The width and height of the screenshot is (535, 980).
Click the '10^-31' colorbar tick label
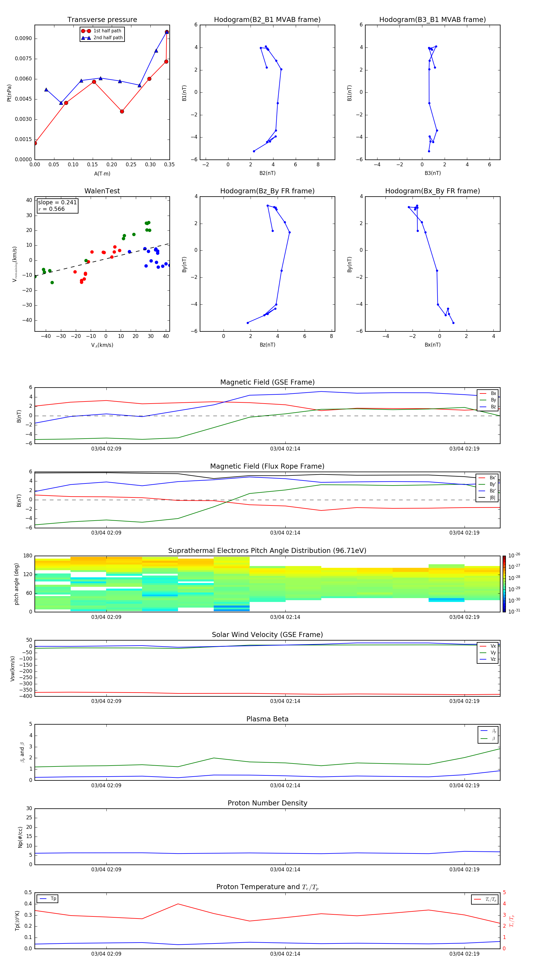[x=514, y=611]
